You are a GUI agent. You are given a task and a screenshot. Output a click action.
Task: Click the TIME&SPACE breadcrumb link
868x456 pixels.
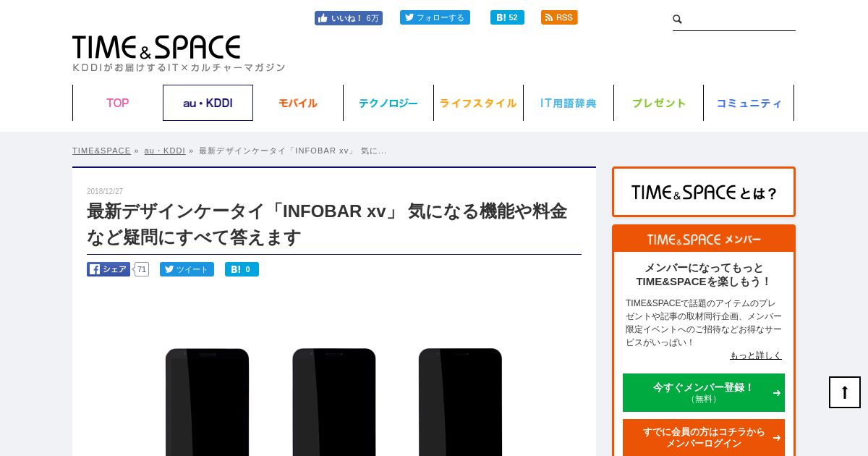101,151
